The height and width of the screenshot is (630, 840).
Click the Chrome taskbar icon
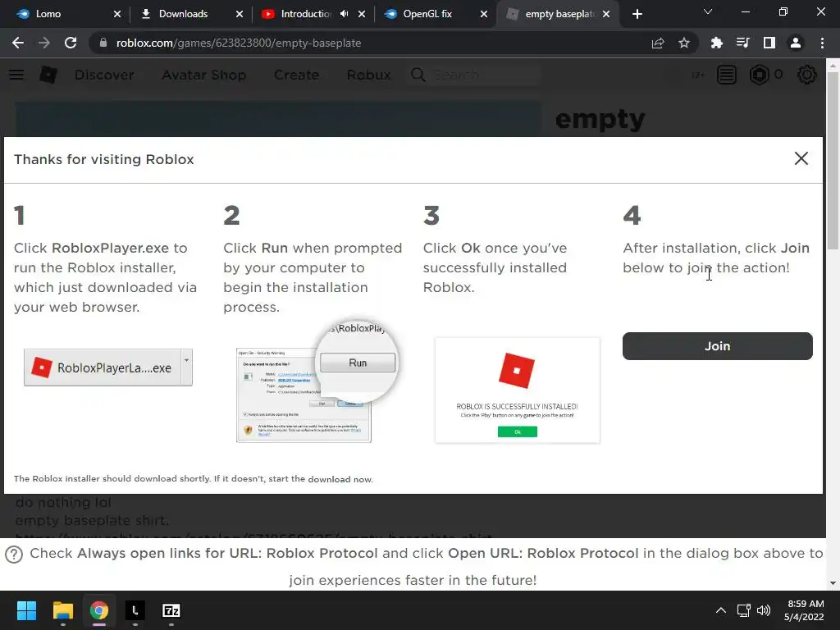(x=98, y=610)
